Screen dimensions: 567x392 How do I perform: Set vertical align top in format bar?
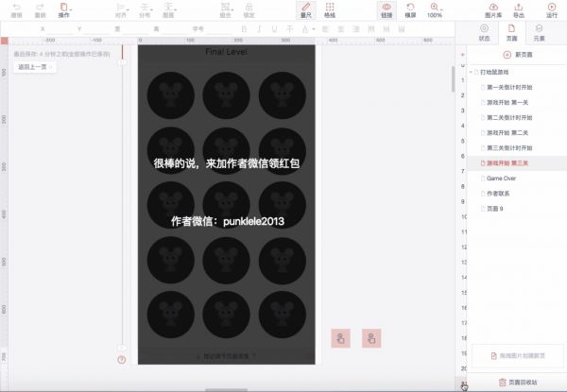(371, 29)
